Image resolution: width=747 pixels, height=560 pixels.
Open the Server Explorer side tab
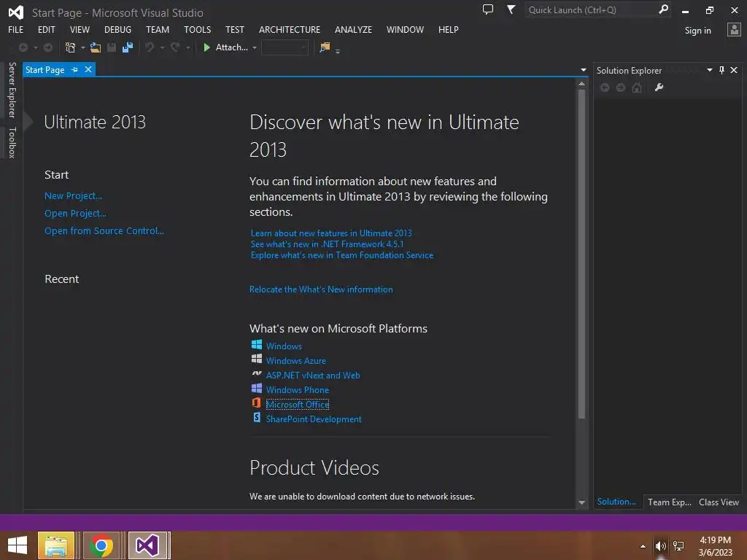[x=12, y=90]
